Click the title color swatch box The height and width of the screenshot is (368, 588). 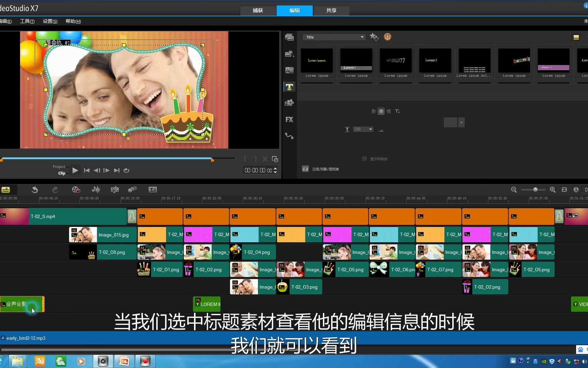coord(451,122)
